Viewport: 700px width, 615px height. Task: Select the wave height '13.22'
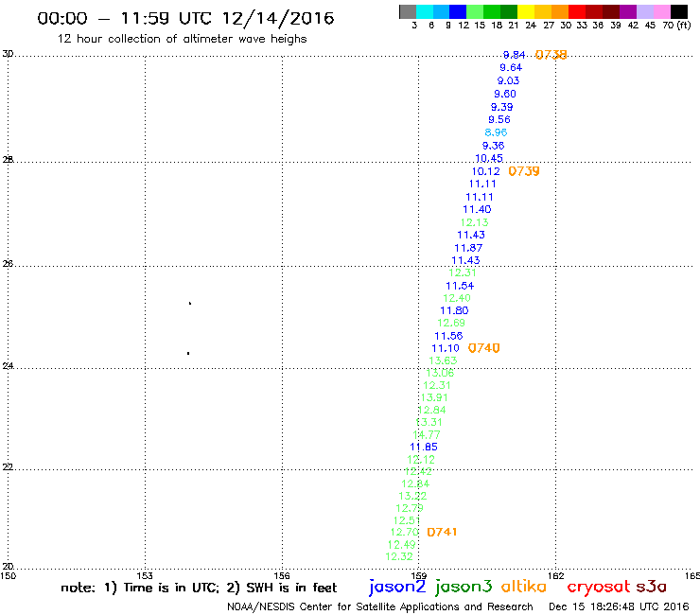[x=413, y=496]
